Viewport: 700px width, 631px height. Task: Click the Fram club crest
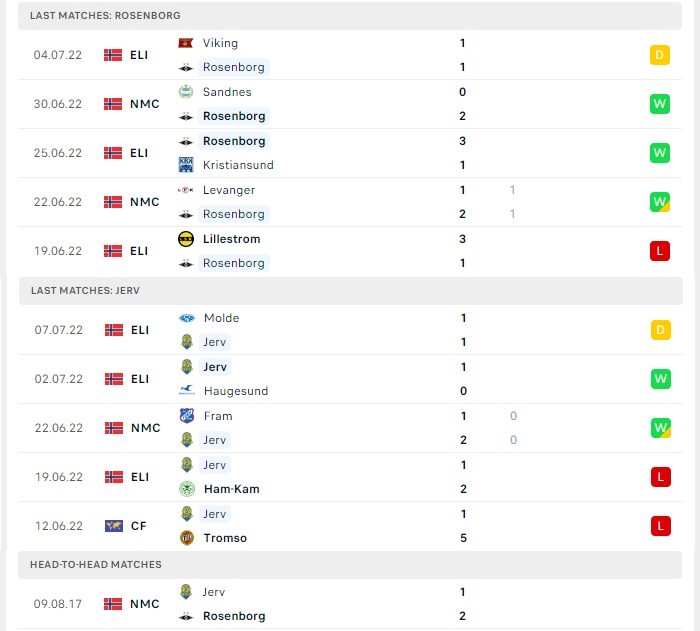click(x=187, y=416)
